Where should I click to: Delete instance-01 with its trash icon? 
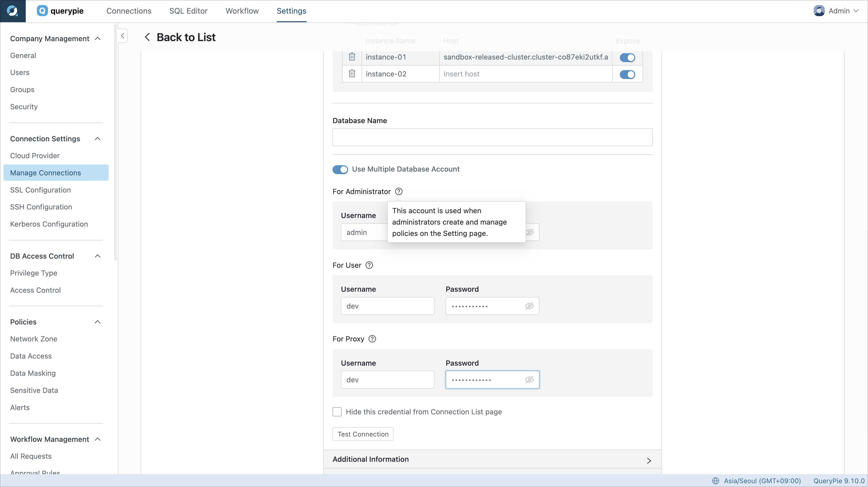[x=352, y=57]
